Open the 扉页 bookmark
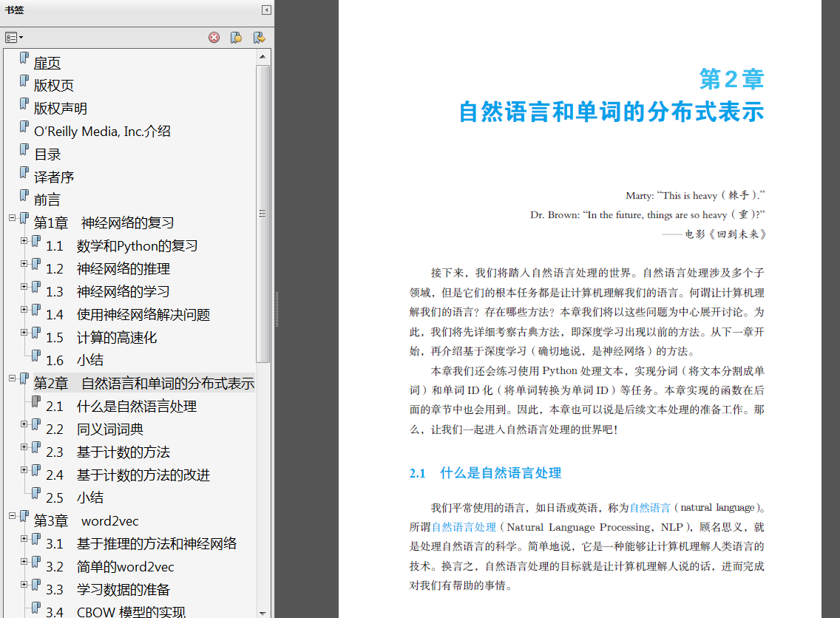Screen dimensions: 840x618 [47, 63]
